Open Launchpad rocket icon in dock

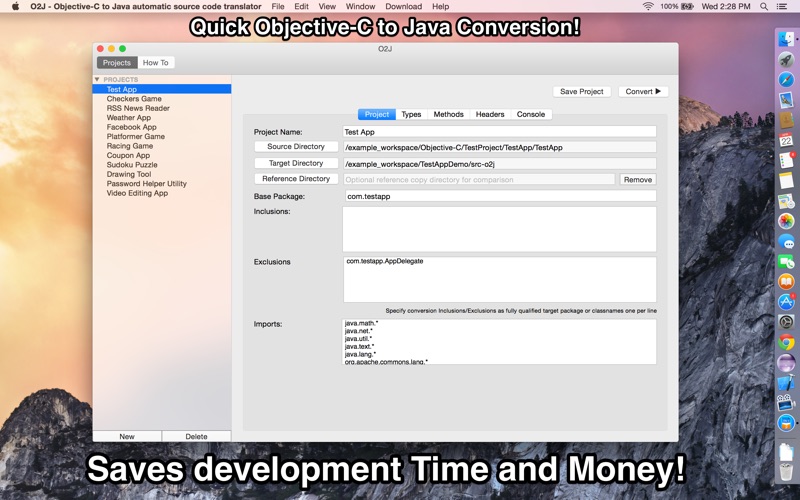(786, 60)
